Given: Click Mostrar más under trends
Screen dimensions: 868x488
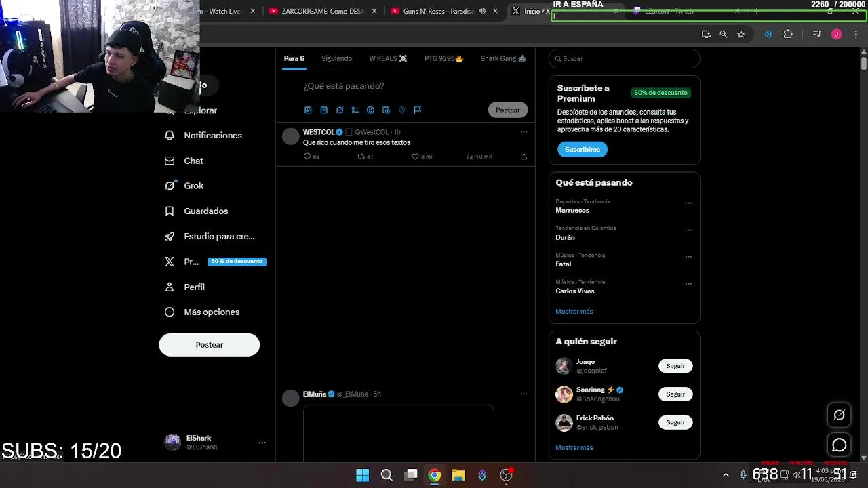Looking at the screenshot, I should (574, 312).
